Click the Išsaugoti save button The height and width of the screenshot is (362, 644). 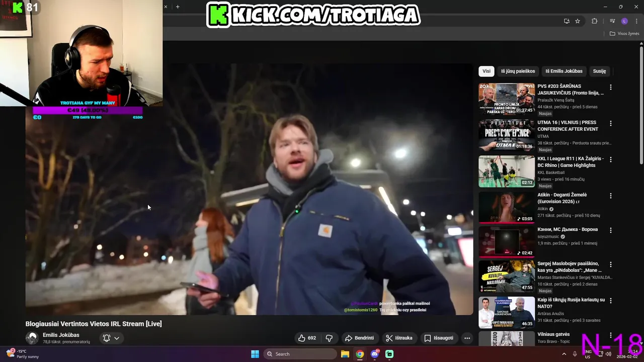coord(438,338)
